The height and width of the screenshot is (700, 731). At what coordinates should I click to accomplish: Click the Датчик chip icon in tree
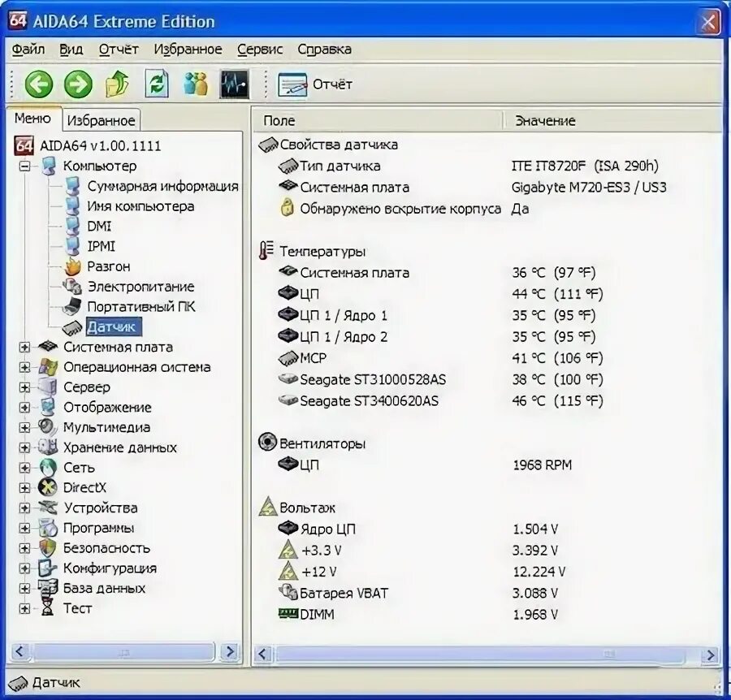pos(72,327)
